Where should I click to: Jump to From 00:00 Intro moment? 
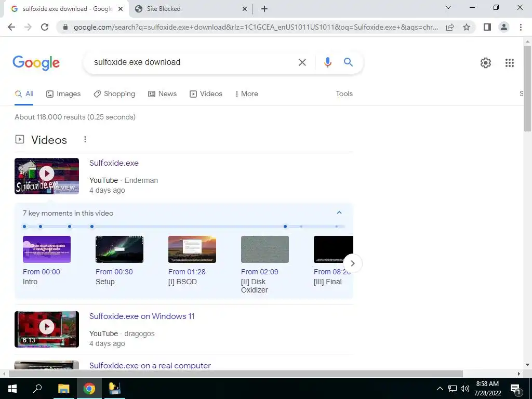(x=42, y=272)
